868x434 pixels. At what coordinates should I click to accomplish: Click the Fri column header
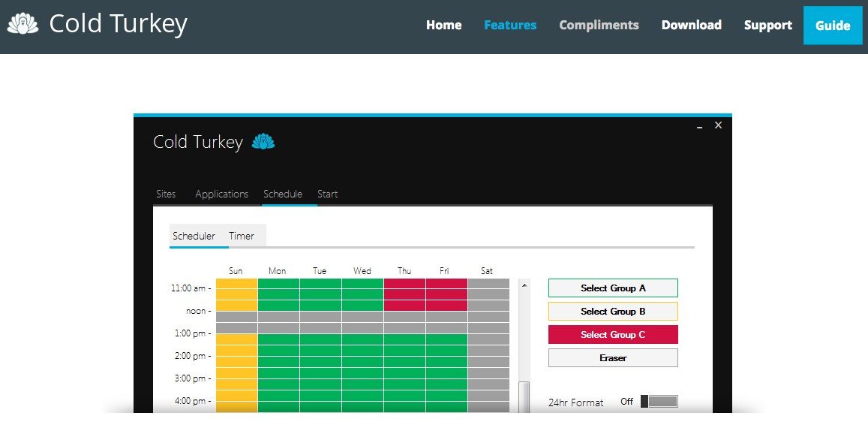(444, 271)
